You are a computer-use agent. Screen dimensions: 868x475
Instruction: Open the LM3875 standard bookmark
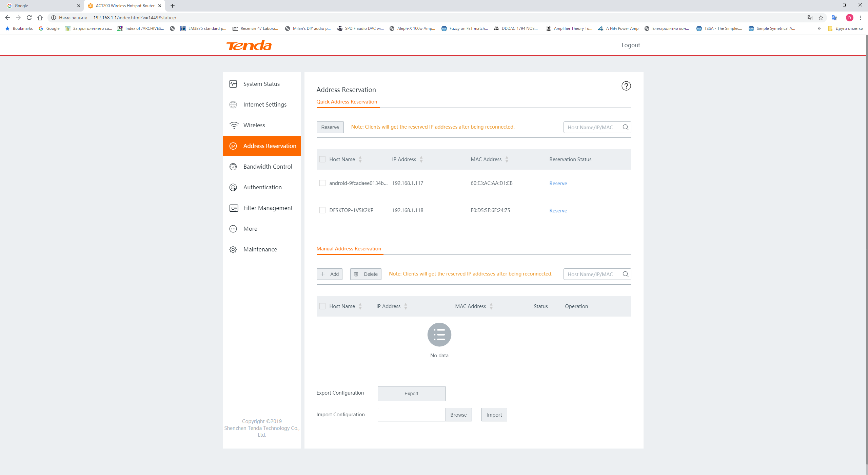click(x=203, y=28)
